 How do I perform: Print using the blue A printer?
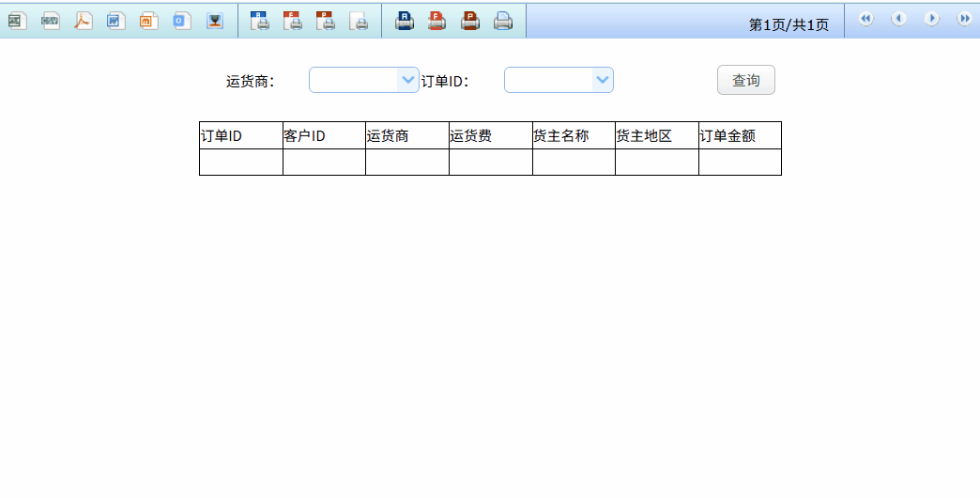tap(405, 21)
